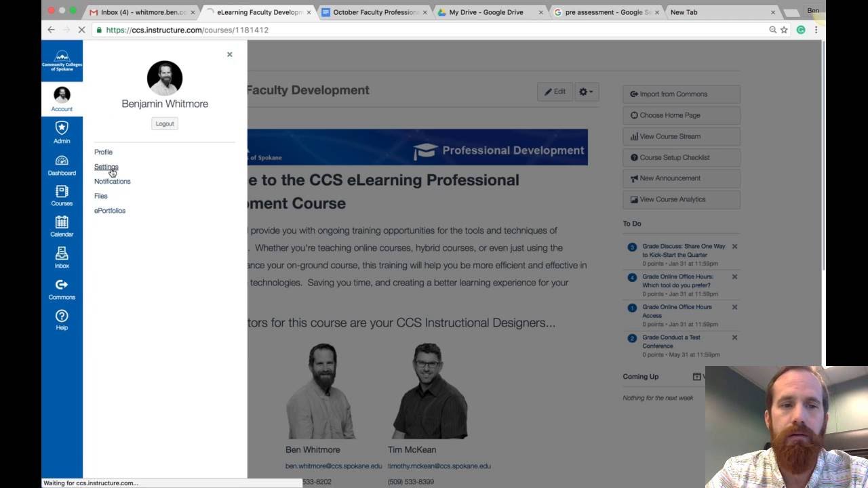Open the Chrome three-dot menu

tap(816, 30)
